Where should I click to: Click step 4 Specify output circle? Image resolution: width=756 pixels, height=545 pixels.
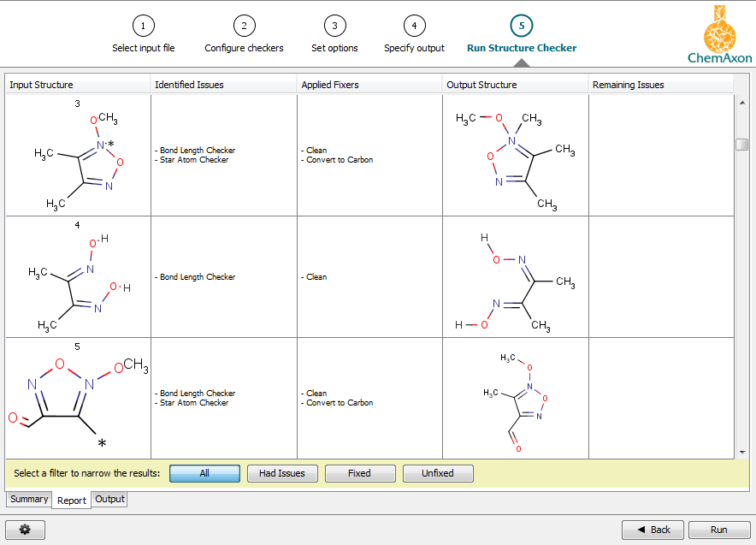tap(414, 25)
